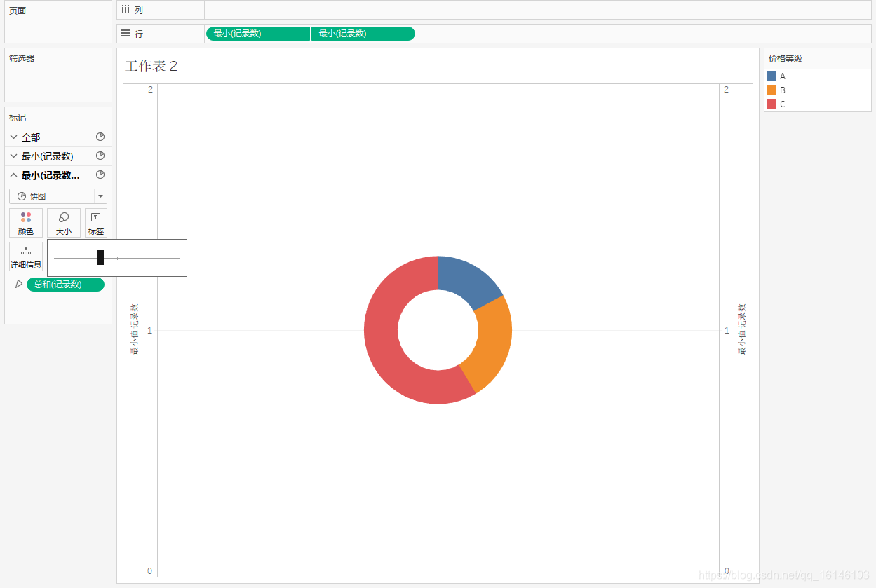Open the 标签 label marks button
This screenshot has width=876, height=588.
click(x=96, y=223)
